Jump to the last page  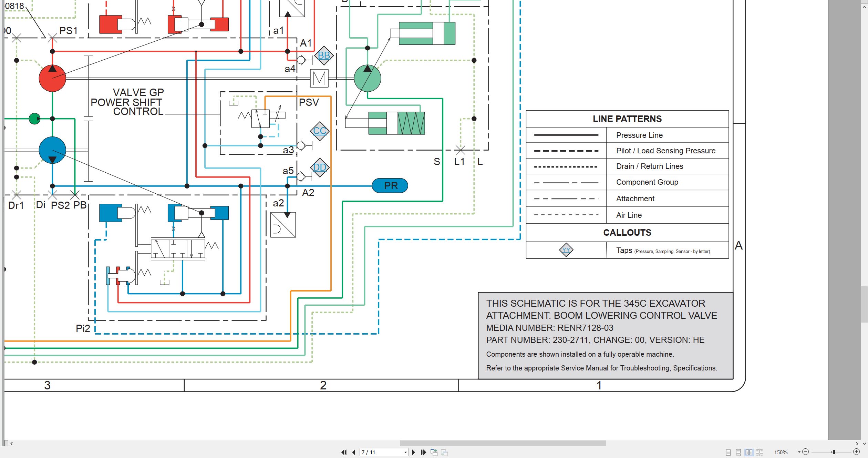pyautogui.click(x=423, y=452)
